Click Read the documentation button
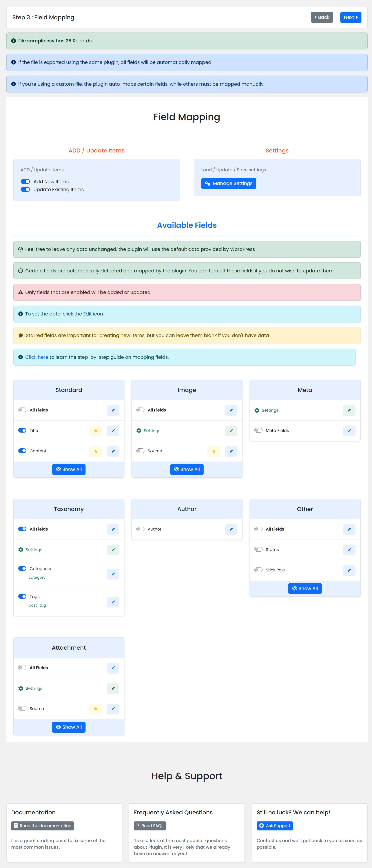The width and height of the screenshot is (372, 868). [42, 826]
